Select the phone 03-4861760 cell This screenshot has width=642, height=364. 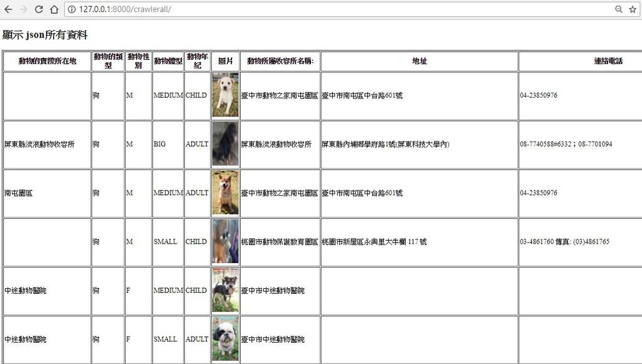581,242
